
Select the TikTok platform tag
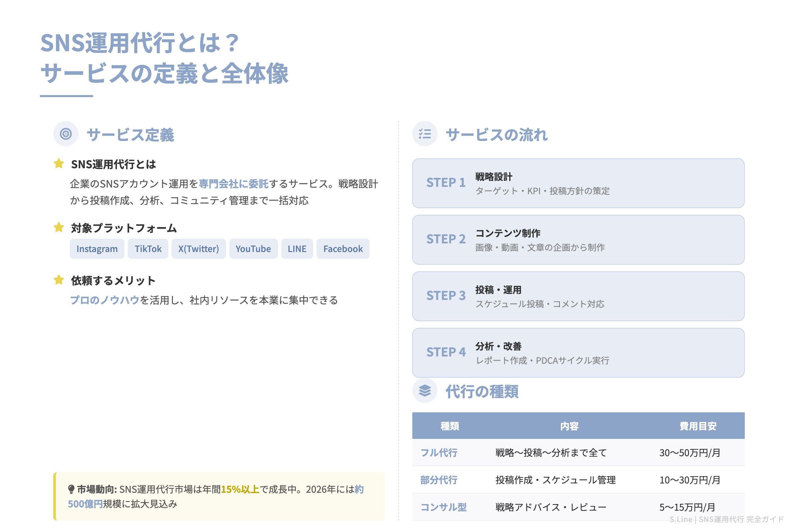point(148,249)
